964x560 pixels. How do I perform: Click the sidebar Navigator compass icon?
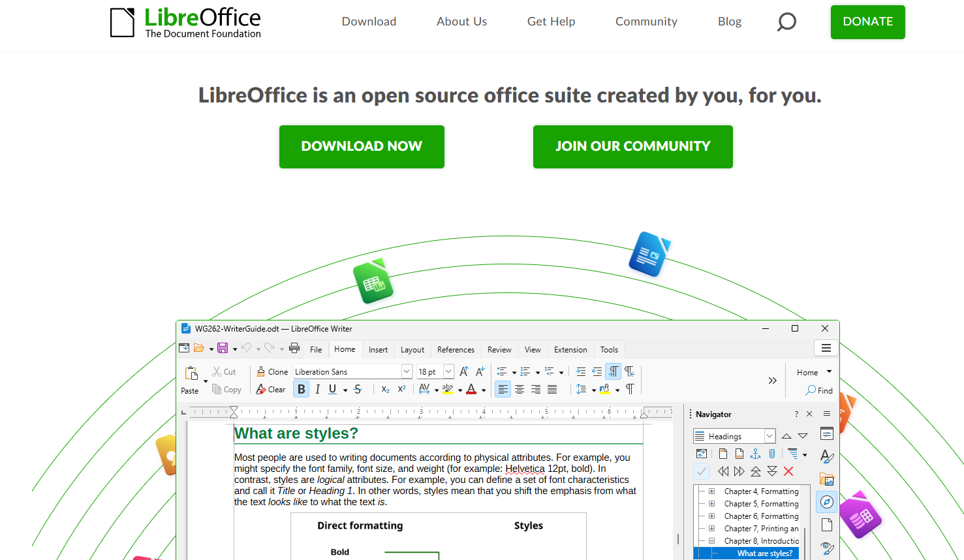point(827,502)
